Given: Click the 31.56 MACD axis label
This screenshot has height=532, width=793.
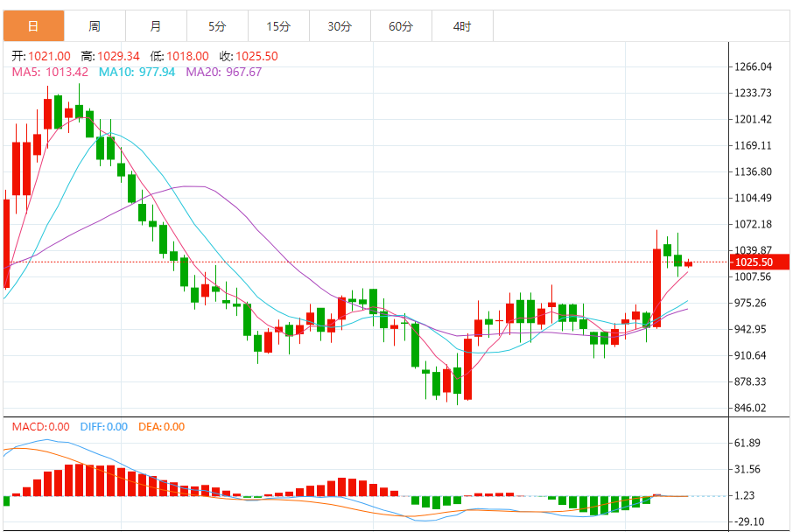Looking at the screenshot, I should (x=747, y=469).
